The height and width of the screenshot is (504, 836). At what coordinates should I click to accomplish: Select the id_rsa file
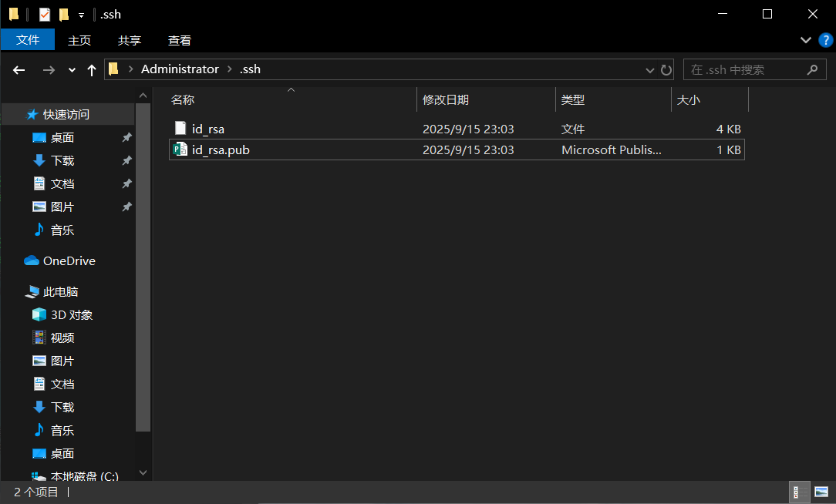(x=457, y=129)
